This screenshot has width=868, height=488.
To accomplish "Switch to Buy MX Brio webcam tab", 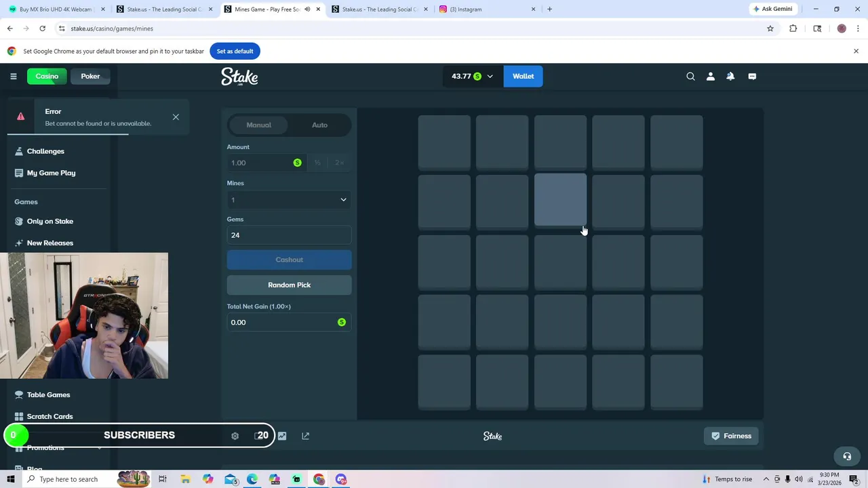I will [57, 9].
